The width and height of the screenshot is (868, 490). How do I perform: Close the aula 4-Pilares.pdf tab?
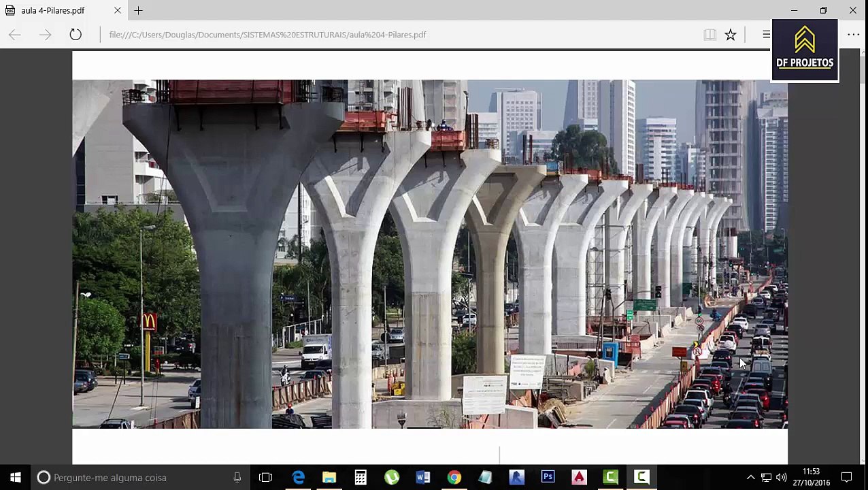click(x=117, y=10)
